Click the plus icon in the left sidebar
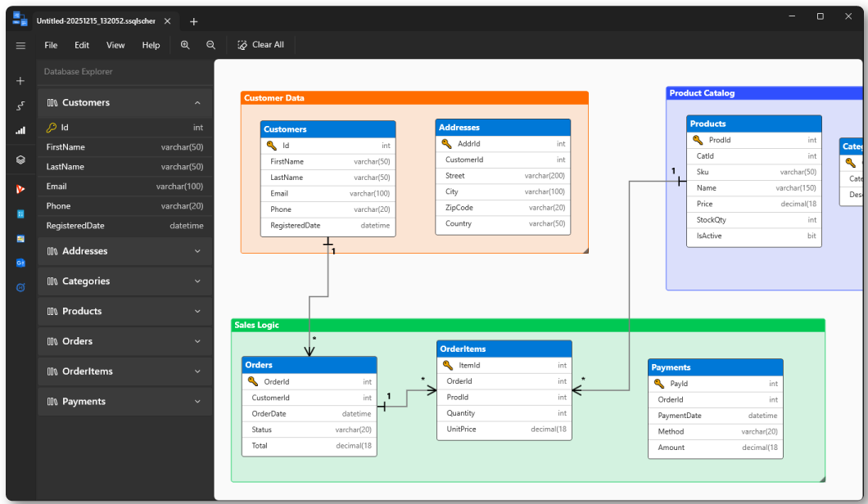This screenshot has height=504, width=868. (20, 80)
